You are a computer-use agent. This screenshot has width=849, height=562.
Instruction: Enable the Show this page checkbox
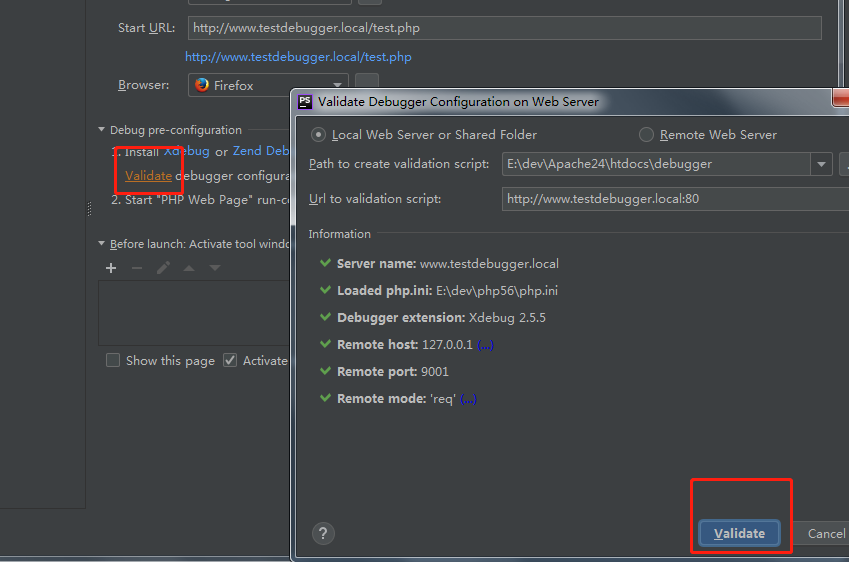113,361
